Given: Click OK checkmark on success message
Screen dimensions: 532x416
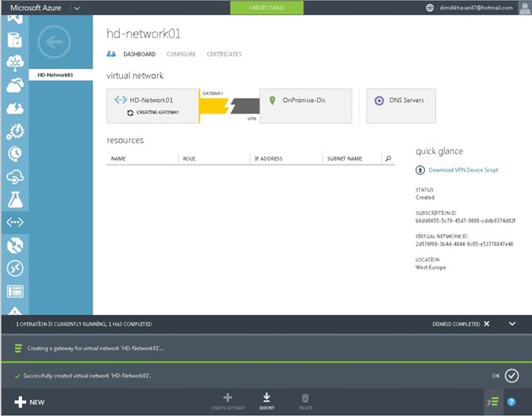Looking at the screenshot, I should coord(512,376).
